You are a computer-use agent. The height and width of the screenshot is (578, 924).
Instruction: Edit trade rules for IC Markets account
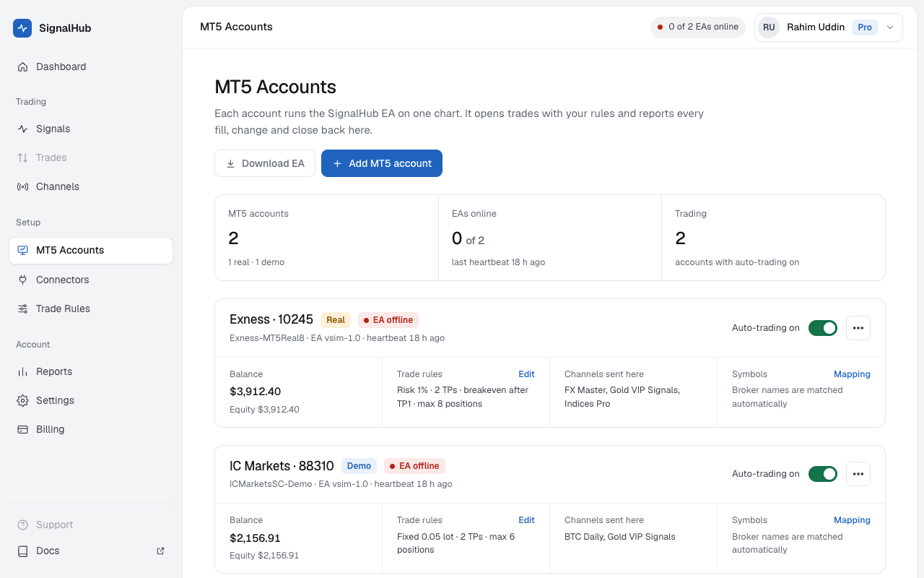pyautogui.click(x=526, y=520)
